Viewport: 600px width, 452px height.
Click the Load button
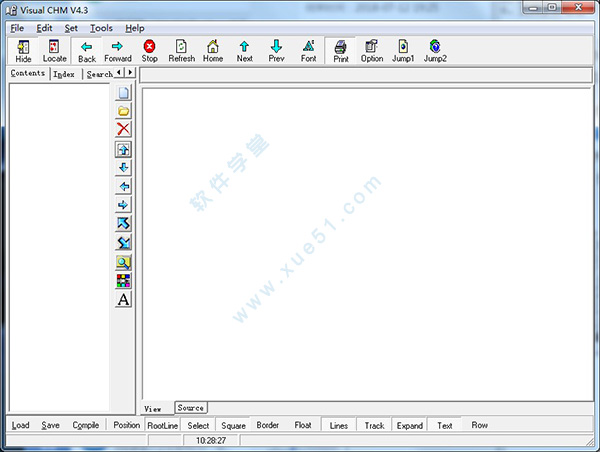21,425
